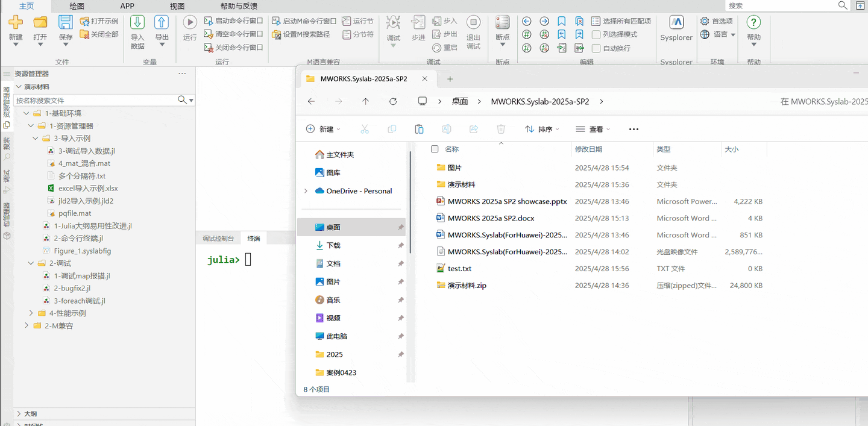Open the 语言 dropdown
The image size is (868, 426).
718,34
